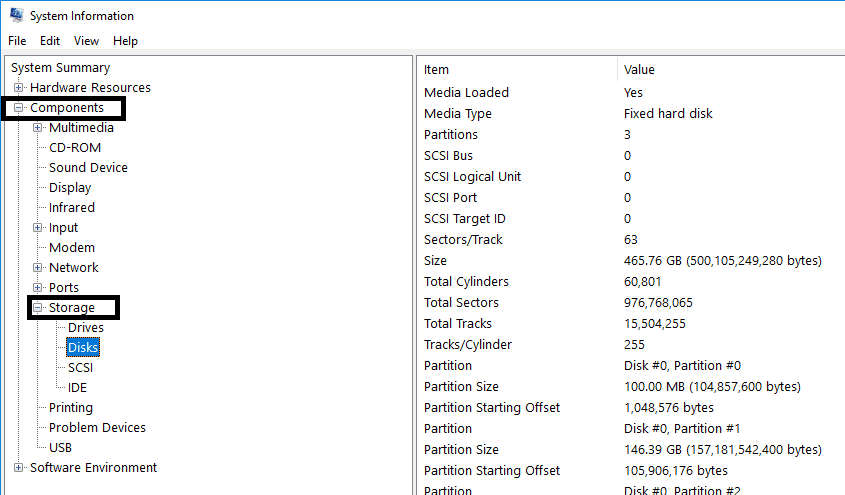The width and height of the screenshot is (845, 495).
Task: Click the 100.00 MB partition size value
Action: (712, 387)
